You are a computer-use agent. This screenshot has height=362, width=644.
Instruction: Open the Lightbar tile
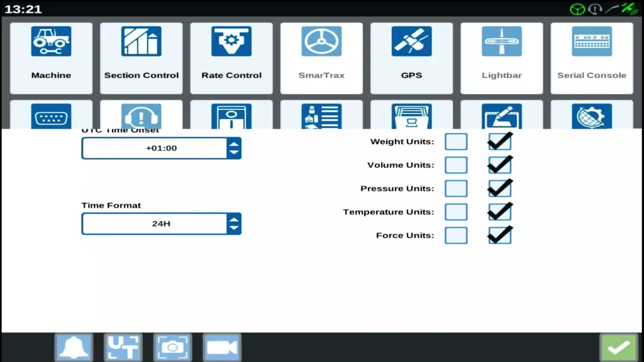(x=502, y=58)
